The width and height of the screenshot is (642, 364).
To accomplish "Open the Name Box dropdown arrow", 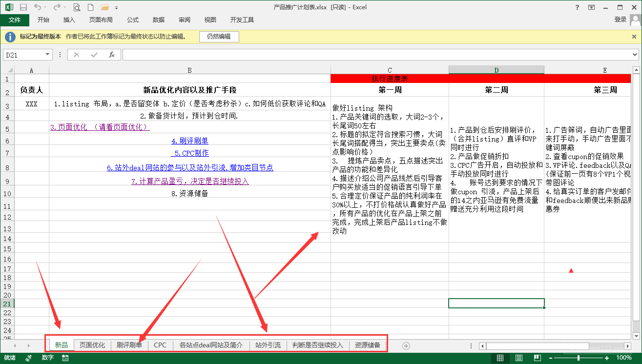I will pyautogui.click(x=47, y=55).
